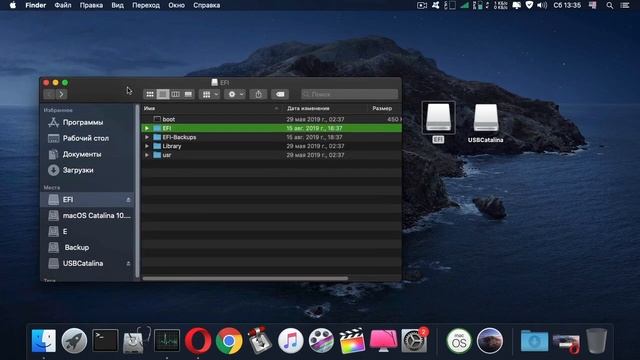Open the Trash in the Dock
The image size is (640, 360).
point(596,340)
